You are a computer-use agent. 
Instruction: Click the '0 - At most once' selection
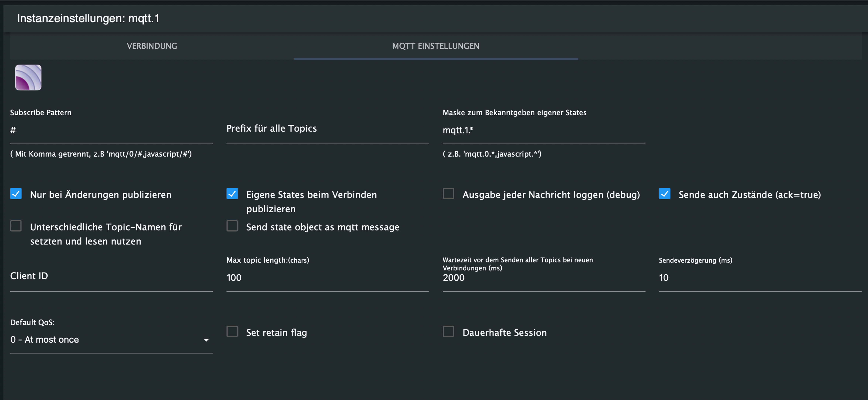(x=44, y=340)
